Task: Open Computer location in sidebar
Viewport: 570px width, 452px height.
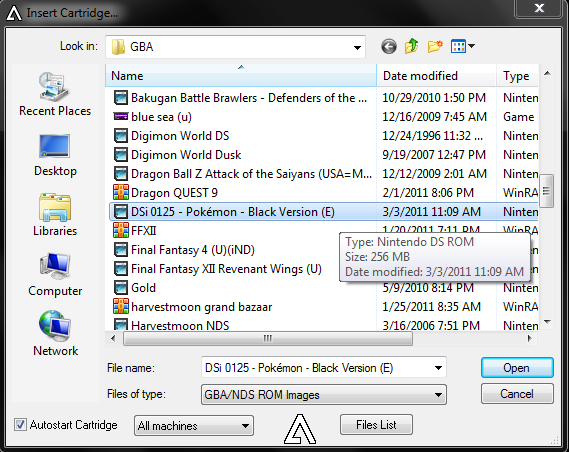Action: pyautogui.click(x=55, y=275)
